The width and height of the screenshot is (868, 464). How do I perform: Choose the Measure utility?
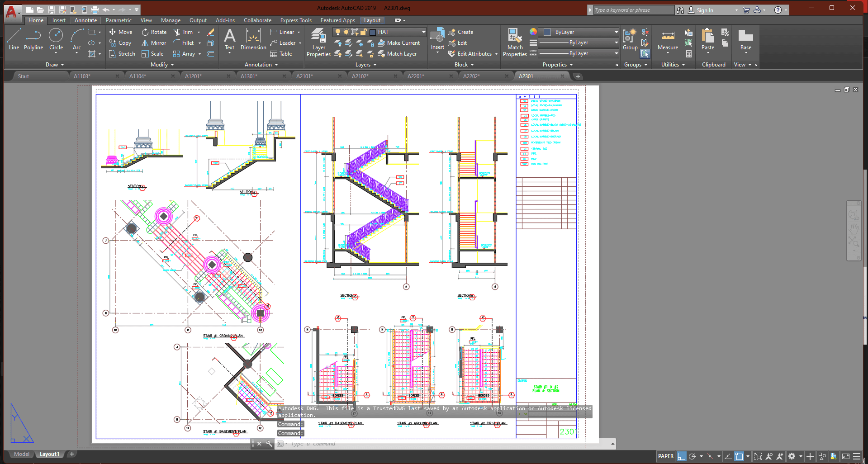(668, 40)
